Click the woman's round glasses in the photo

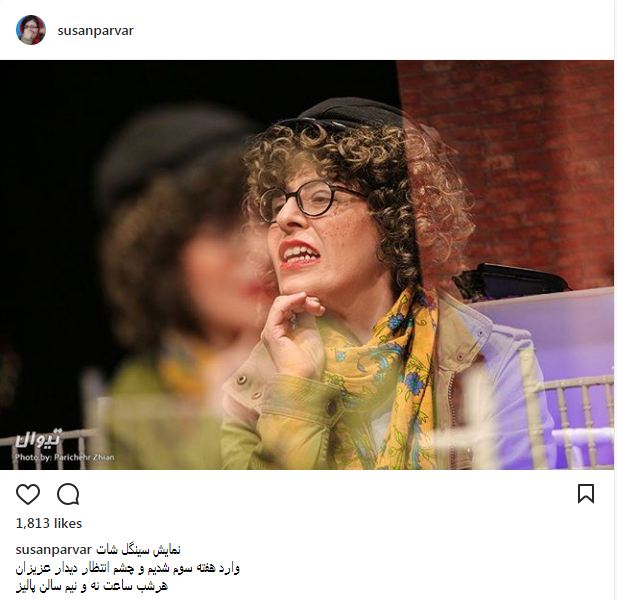coord(311,200)
